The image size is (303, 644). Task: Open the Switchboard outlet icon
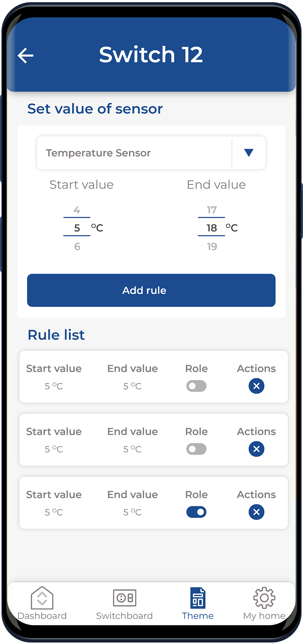coord(124,598)
